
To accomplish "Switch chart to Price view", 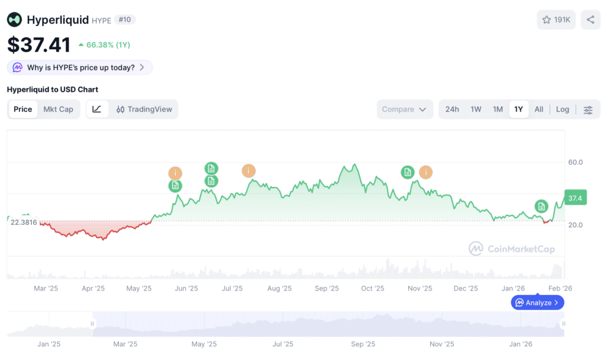I will click(x=23, y=109).
